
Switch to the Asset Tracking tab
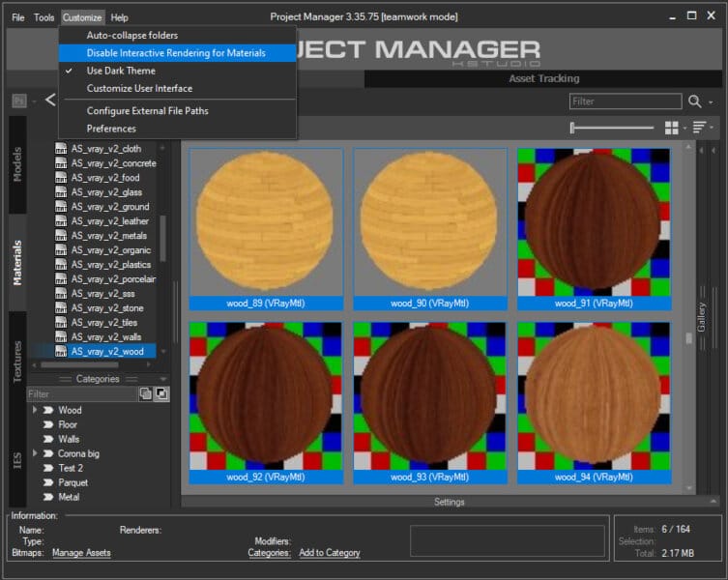543,78
